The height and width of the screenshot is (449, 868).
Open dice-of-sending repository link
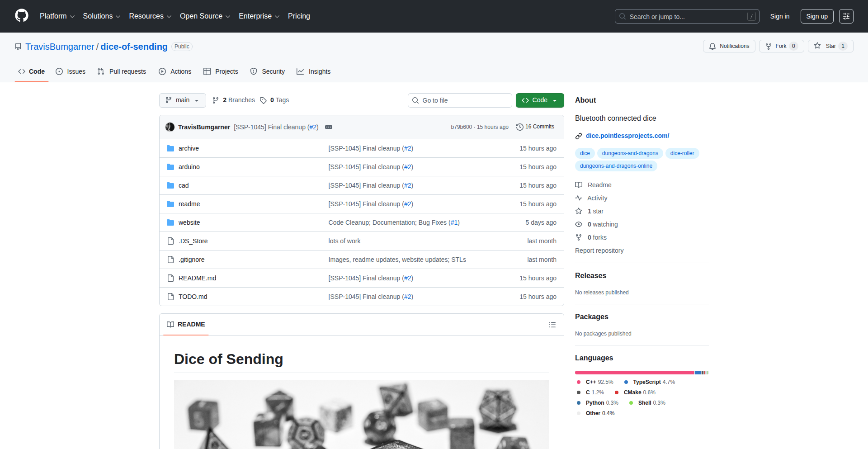(134, 47)
